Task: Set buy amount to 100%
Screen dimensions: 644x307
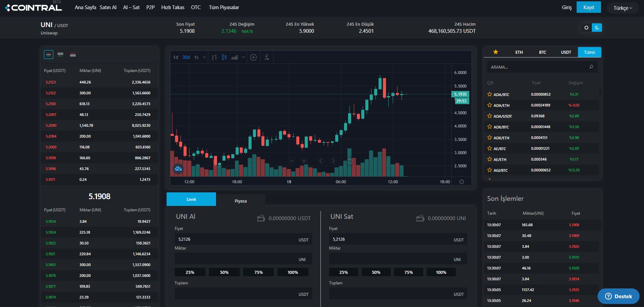Action: click(x=293, y=272)
